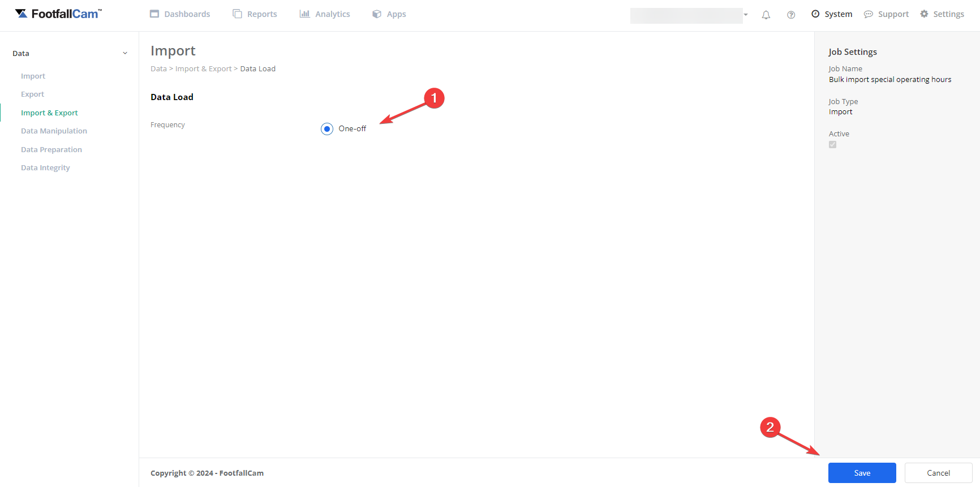Toggle the Active checkbox in Job Settings

point(832,145)
